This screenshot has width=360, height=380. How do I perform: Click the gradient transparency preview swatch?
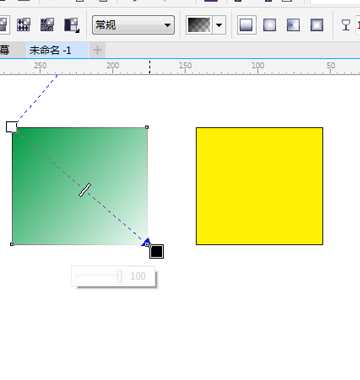[x=199, y=25]
